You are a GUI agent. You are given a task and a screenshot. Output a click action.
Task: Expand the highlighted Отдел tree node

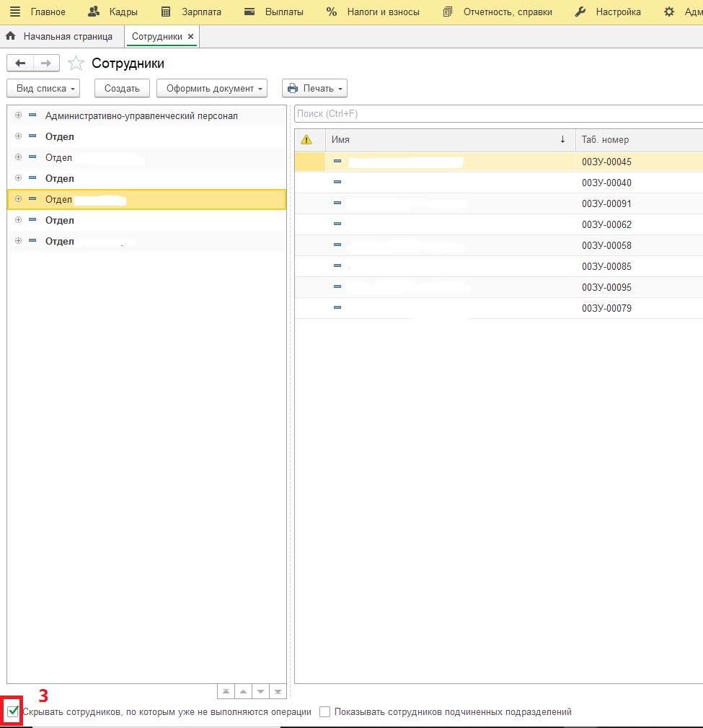pos(18,198)
